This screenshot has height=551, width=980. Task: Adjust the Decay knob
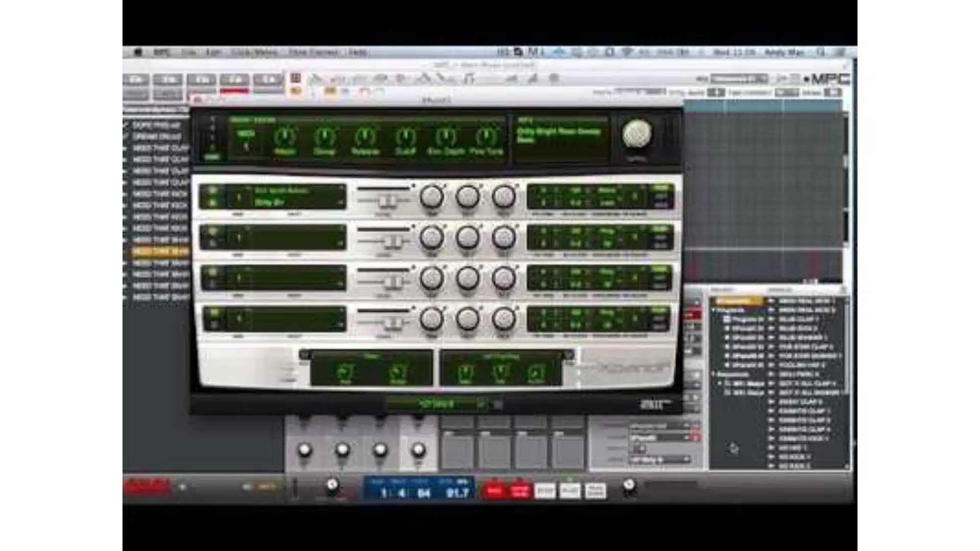point(324,137)
